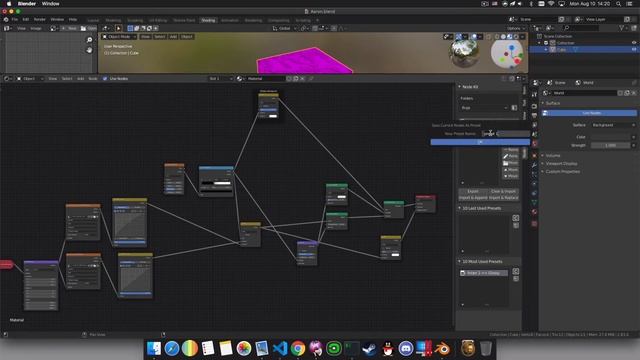Open the Window menu in the macOS menu bar
The height and width of the screenshot is (360, 640).
51,4
